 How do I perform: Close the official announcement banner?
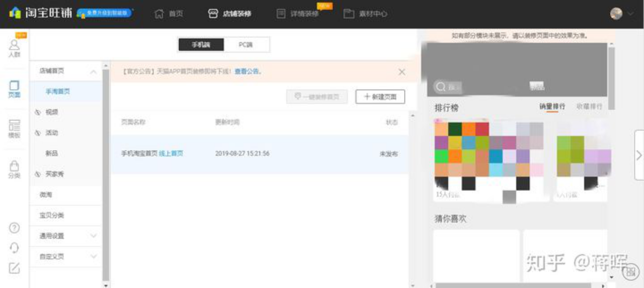pos(401,72)
